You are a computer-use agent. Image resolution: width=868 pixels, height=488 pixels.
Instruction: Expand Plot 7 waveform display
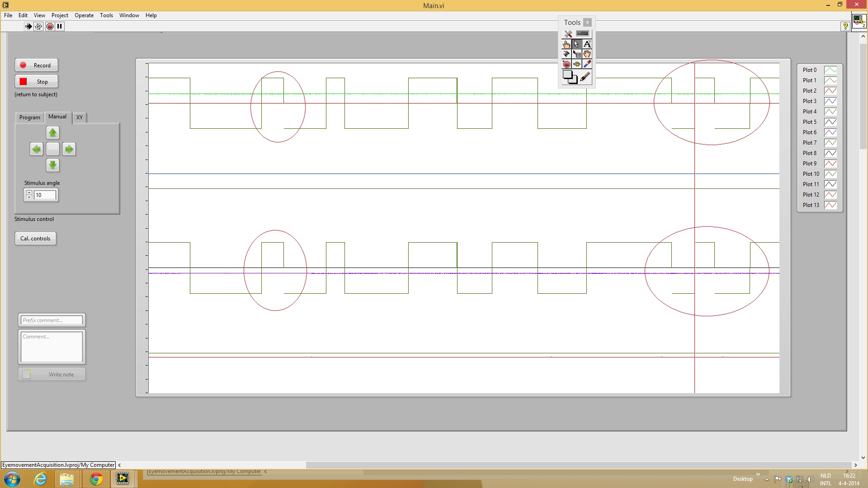[831, 142]
